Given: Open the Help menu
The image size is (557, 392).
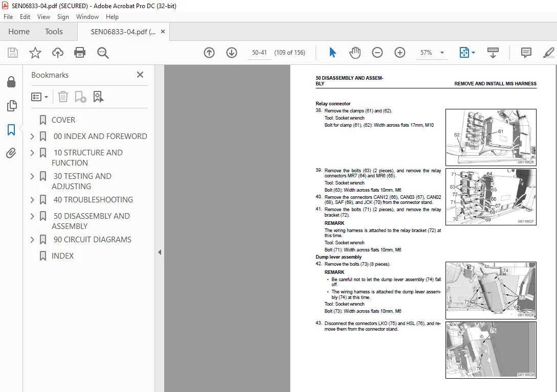Looking at the screenshot, I should click(112, 17).
